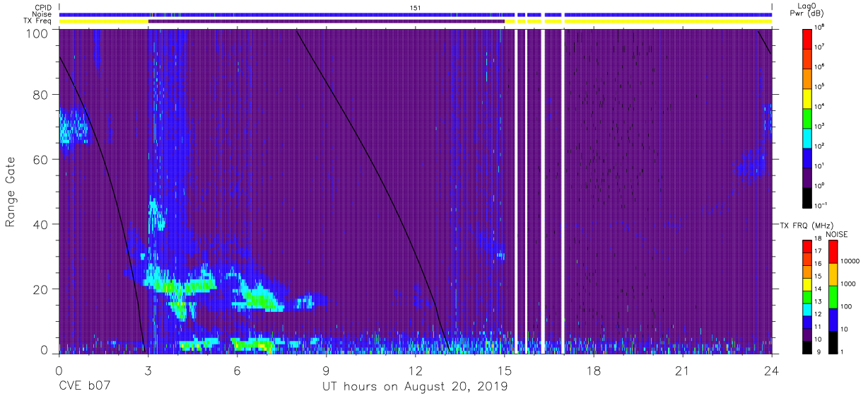Click the UT hours tick label '21'

pyautogui.click(x=682, y=371)
